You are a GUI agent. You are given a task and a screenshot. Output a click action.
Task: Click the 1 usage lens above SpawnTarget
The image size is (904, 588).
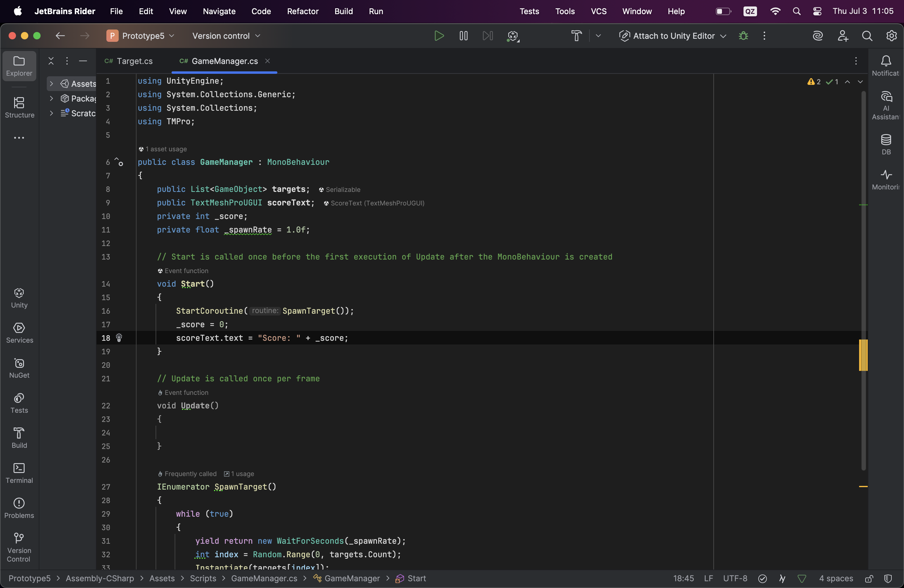coord(239,474)
